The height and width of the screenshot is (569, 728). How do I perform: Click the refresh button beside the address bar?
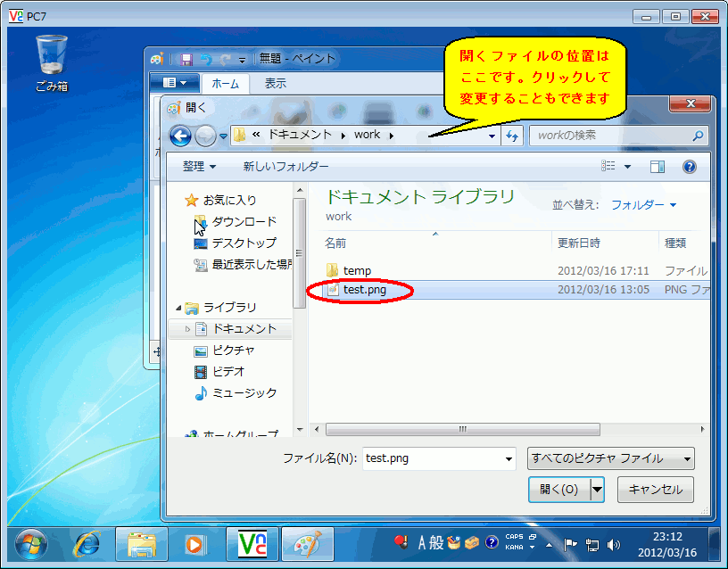point(512,136)
